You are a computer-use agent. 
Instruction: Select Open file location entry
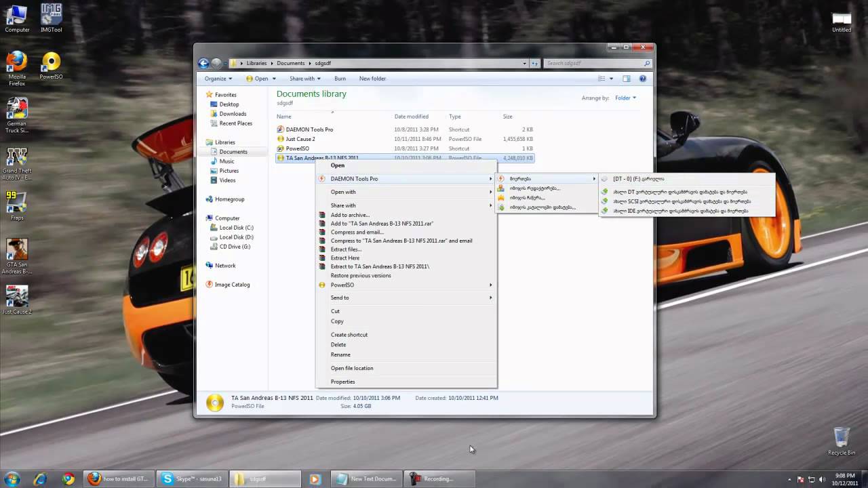406,368
